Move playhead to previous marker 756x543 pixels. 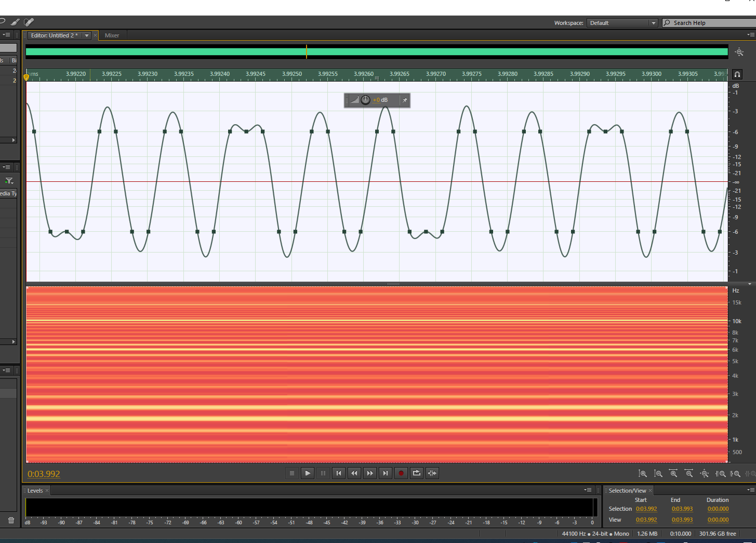(x=339, y=473)
